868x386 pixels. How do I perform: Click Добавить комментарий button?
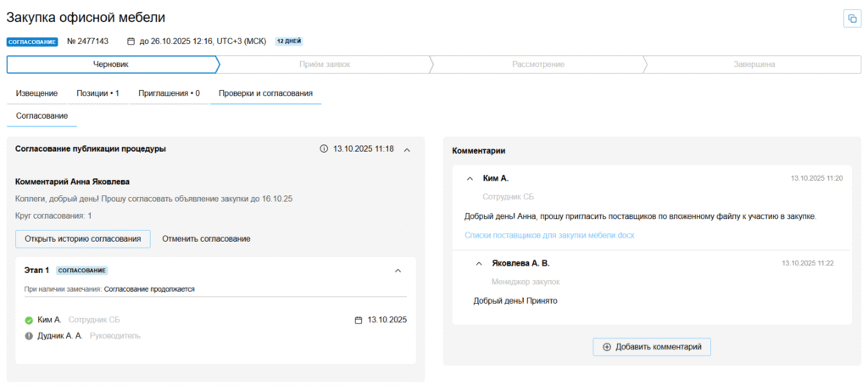[x=651, y=347]
